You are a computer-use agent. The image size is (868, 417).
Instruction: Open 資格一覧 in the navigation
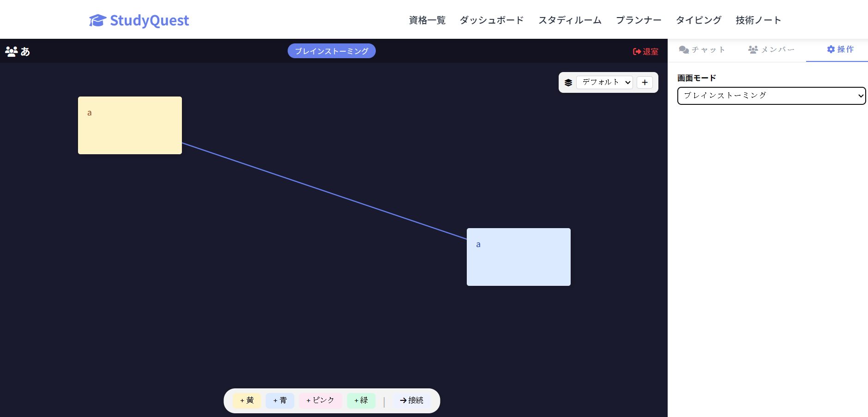pos(427,20)
